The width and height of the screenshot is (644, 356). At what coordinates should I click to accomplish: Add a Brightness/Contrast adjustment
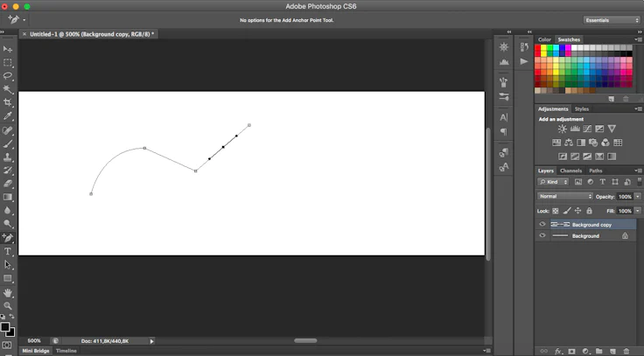563,129
